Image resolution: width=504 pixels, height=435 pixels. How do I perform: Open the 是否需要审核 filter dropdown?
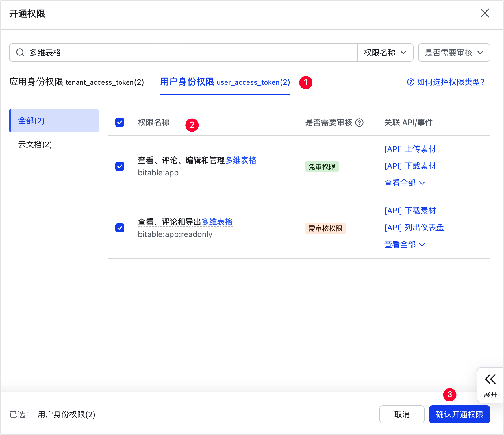coord(454,53)
